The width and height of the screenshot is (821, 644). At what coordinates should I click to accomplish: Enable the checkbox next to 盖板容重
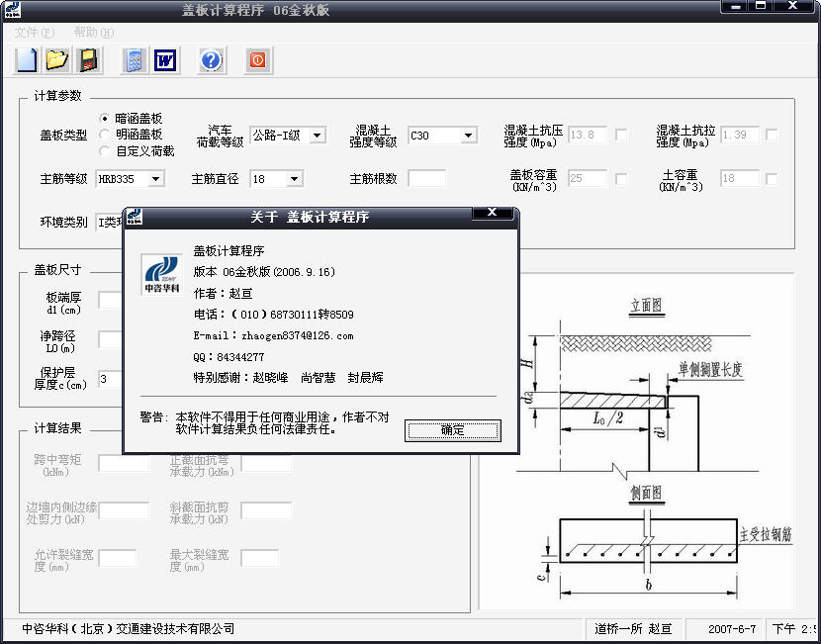pyautogui.click(x=621, y=179)
